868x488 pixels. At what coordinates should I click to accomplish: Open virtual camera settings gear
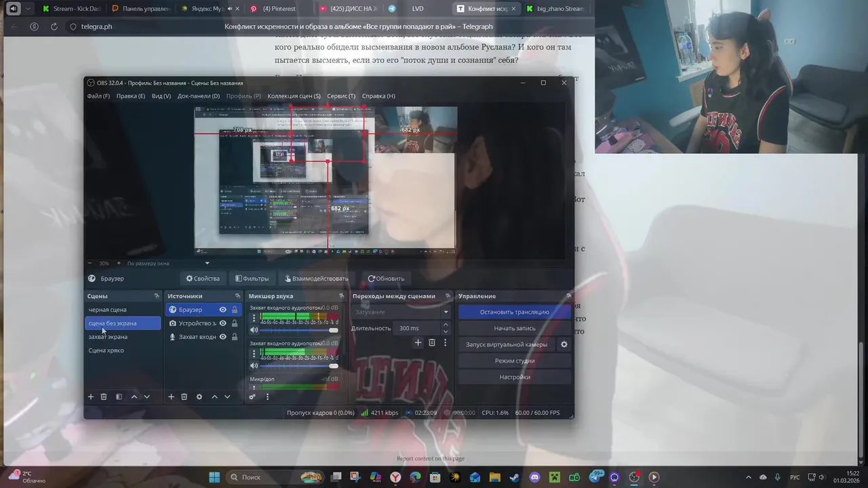click(564, 344)
